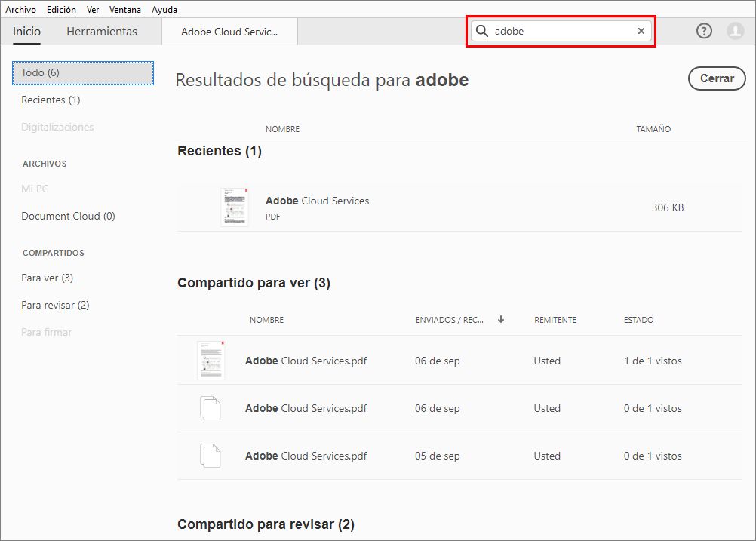Click the Cerrar button

717,78
